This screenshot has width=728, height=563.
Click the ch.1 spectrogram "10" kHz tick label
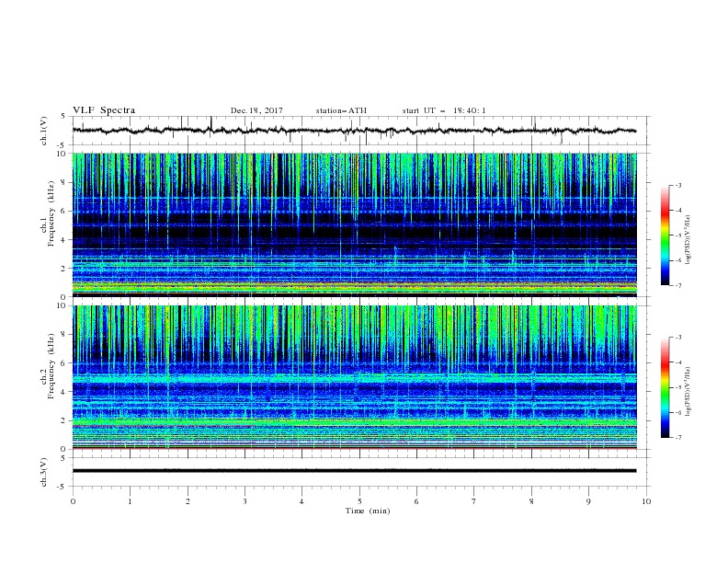[x=63, y=154]
